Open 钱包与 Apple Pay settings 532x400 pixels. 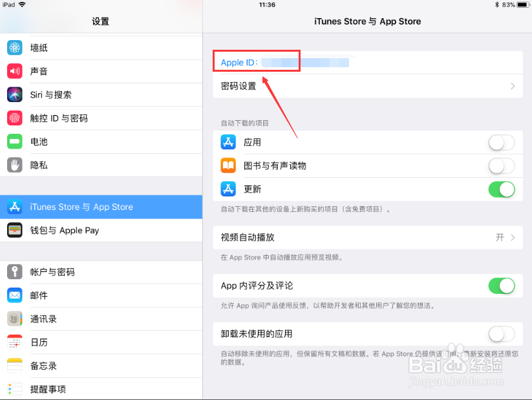101,230
